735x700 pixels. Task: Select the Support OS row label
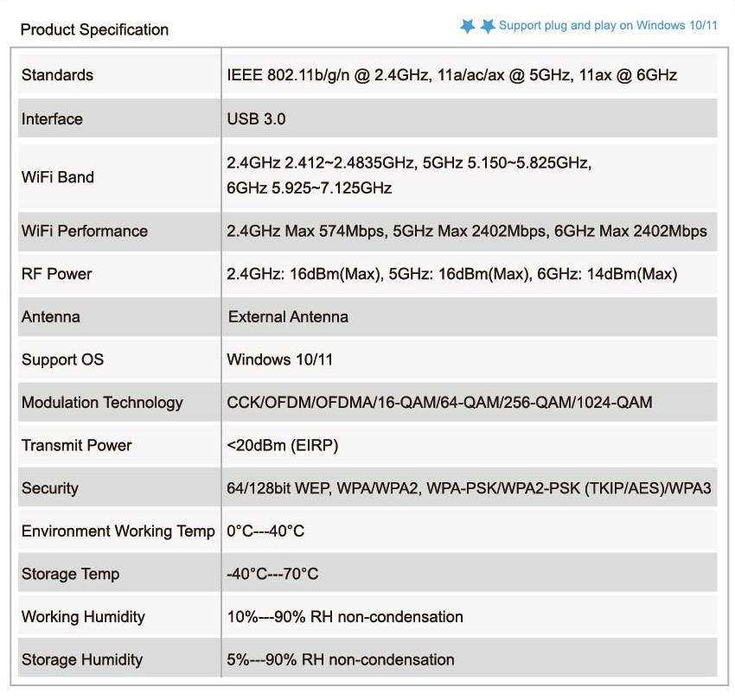[62, 360]
